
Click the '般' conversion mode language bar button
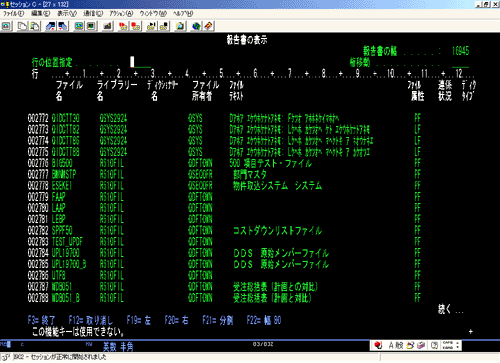pos(399,345)
